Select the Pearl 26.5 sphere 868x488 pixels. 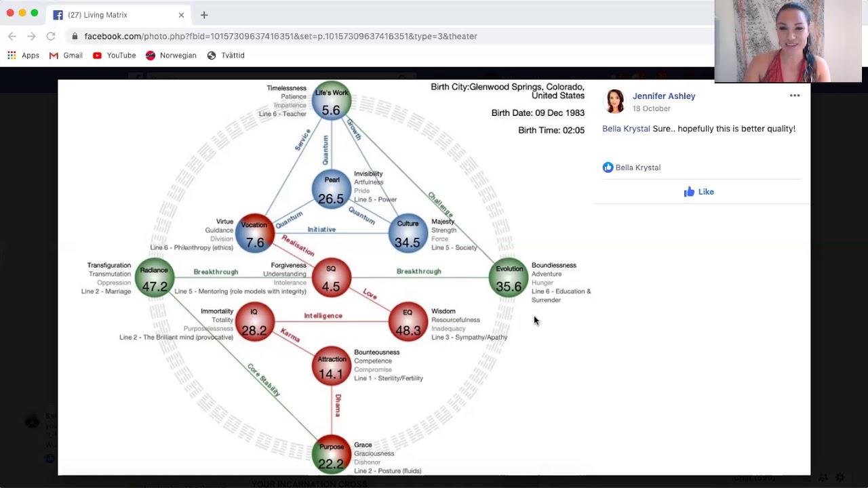click(x=332, y=189)
